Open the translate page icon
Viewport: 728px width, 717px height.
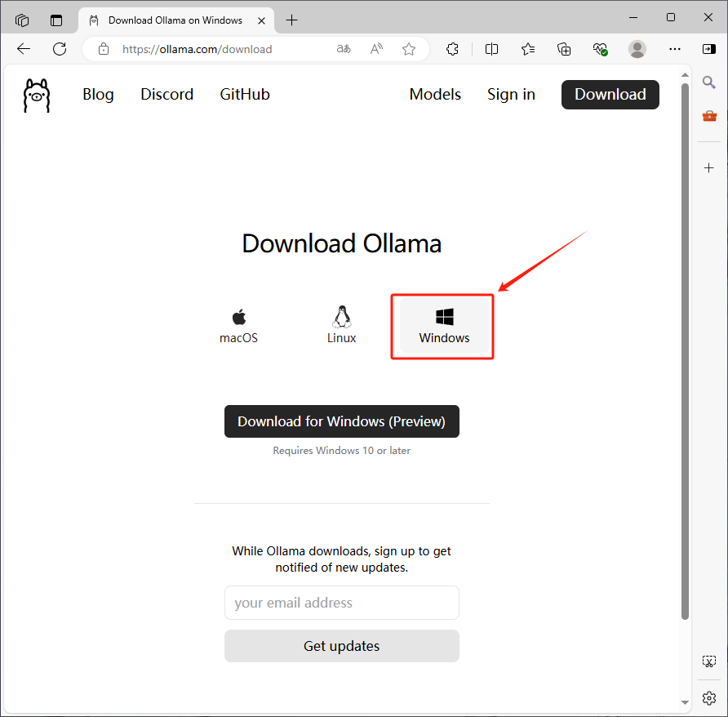coord(344,49)
